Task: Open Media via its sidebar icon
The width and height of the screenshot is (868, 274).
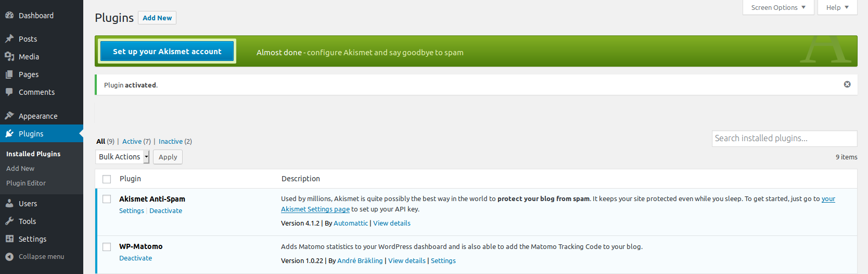Action: pos(9,56)
